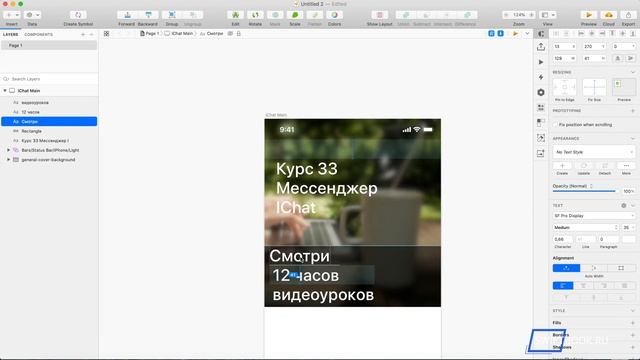
Task: Select the Rectangle layer
Action: point(49,131)
